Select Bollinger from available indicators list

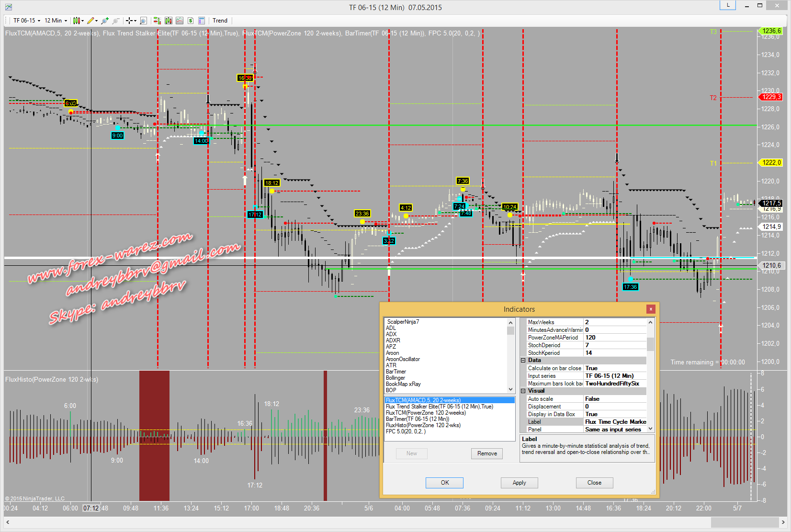point(395,378)
